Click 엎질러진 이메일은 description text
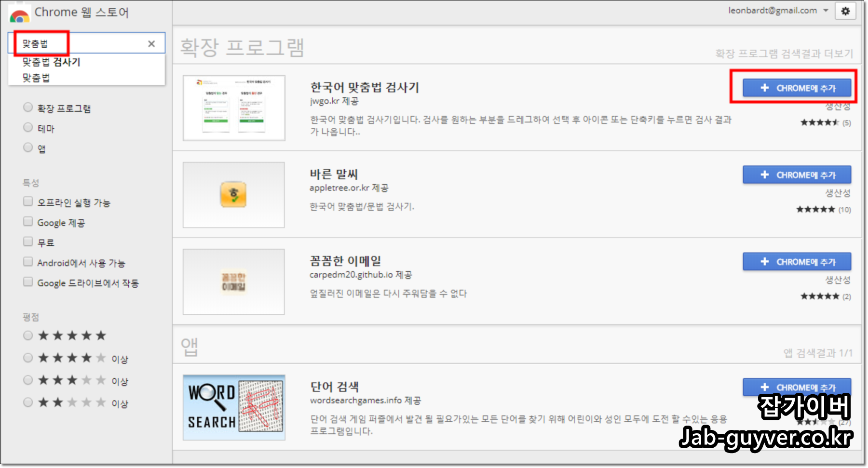 pyautogui.click(x=388, y=293)
